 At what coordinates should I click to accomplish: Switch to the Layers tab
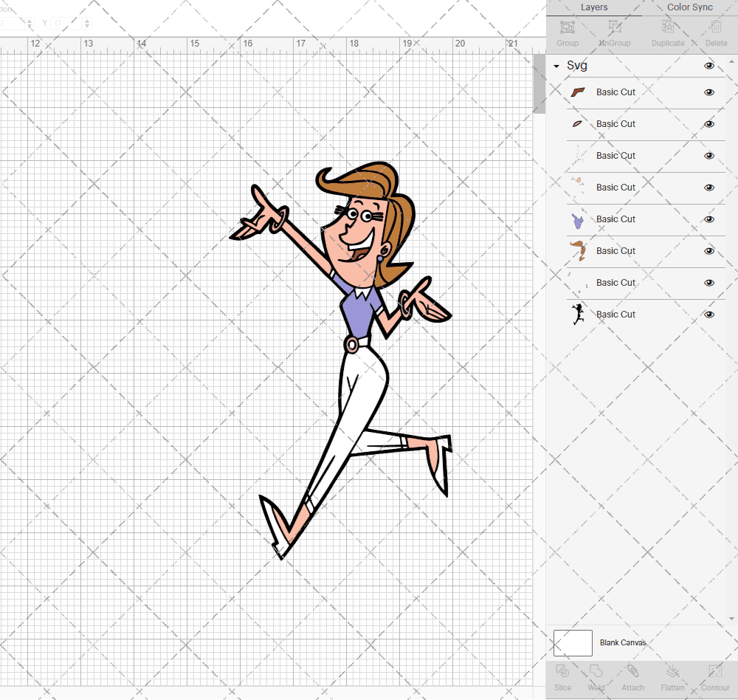tap(594, 7)
